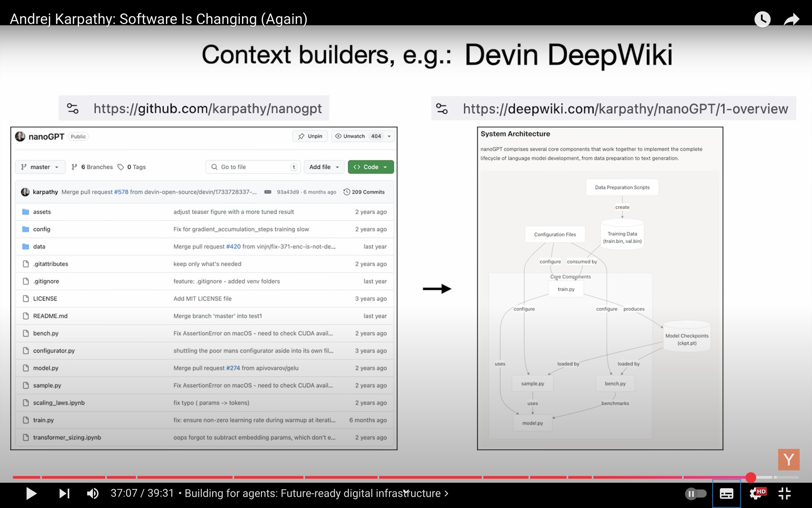Image resolution: width=812 pixels, height=508 pixels.
Task: Open the .gitattributes file
Action: (50, 264)
